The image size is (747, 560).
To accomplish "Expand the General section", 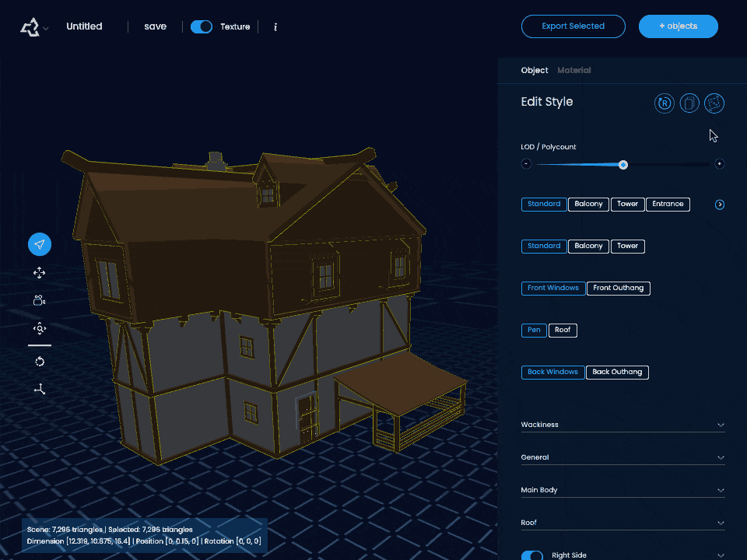I will [622, 457].
